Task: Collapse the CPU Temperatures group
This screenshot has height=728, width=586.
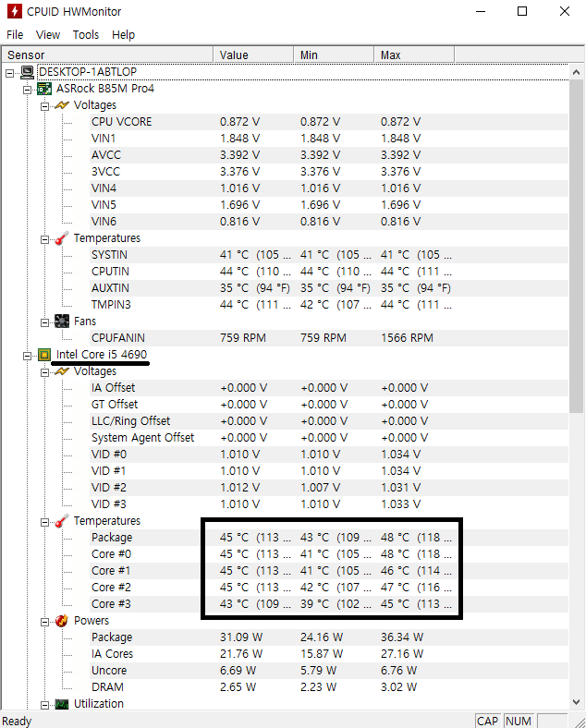Action: pos(44,522)
